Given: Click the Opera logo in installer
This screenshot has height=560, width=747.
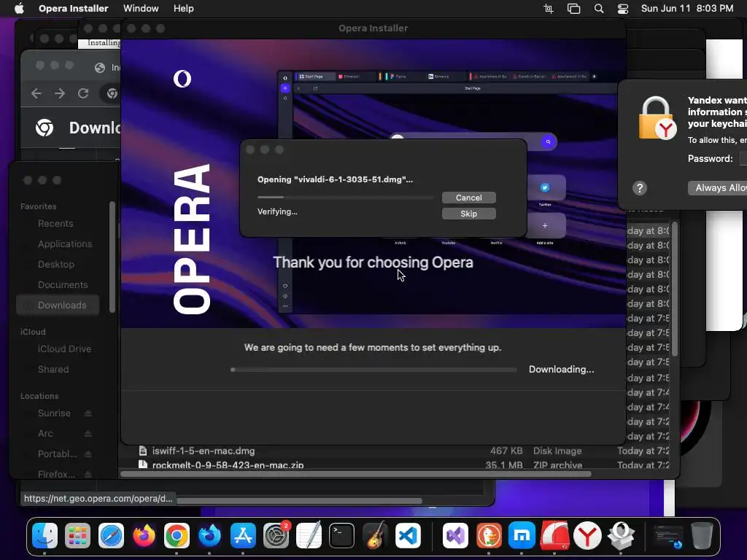Looking at the screenshot, I should 182,79.
